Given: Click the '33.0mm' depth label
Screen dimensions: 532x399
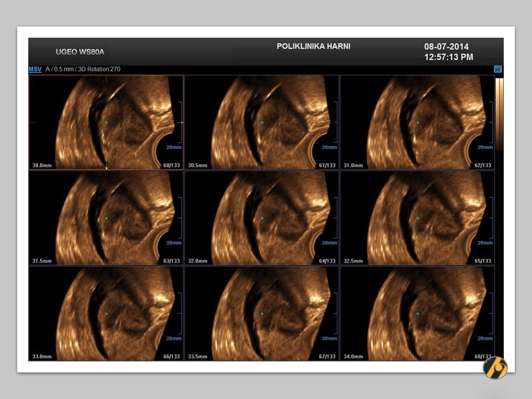Looking at the screenshot, I should pos(42,357).
